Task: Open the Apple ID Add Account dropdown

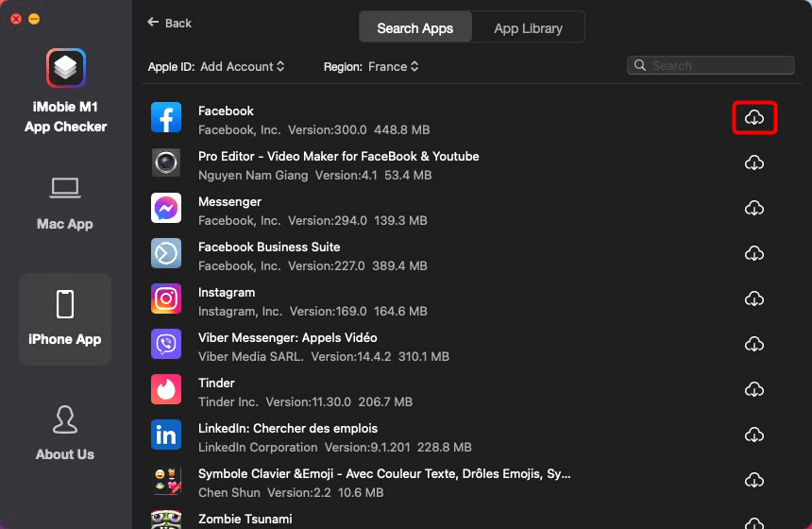Action: tap(243, 66)
